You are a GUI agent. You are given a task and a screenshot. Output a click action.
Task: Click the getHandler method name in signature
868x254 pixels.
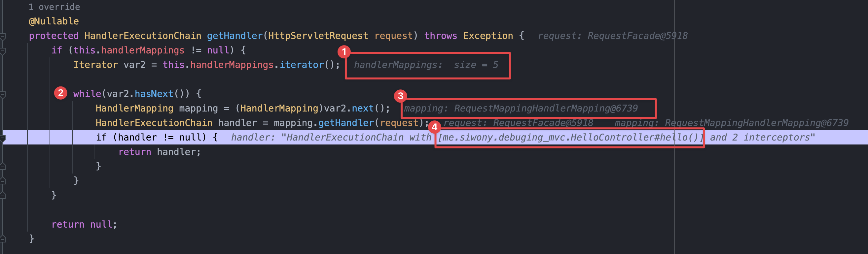click(235, 36)
